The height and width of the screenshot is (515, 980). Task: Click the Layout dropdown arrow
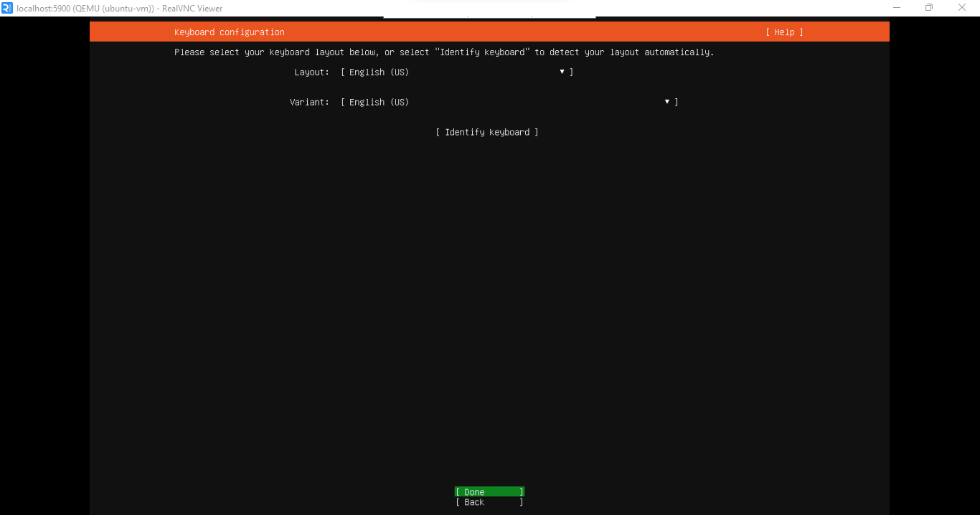tap(562, 72)
